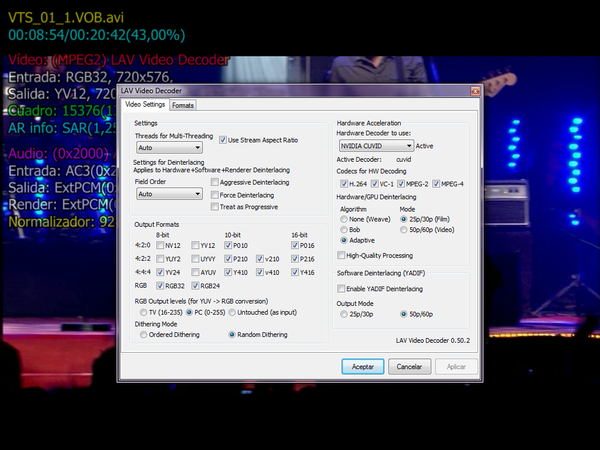Select Bob deinterlacing algorithm
Image resolution: width=600 pixels, height=450 pixels.
[x=345, y=229]
